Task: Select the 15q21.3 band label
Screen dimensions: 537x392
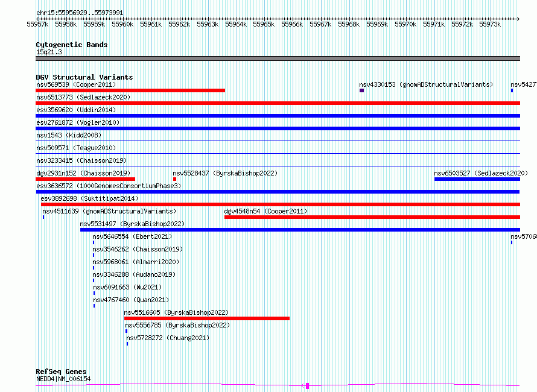Action: (x=49, y=52)
